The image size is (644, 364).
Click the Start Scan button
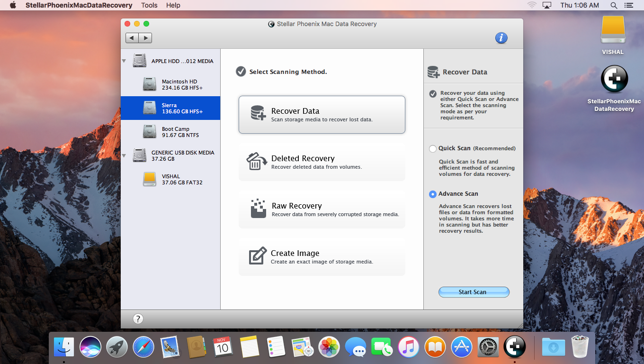474,292
